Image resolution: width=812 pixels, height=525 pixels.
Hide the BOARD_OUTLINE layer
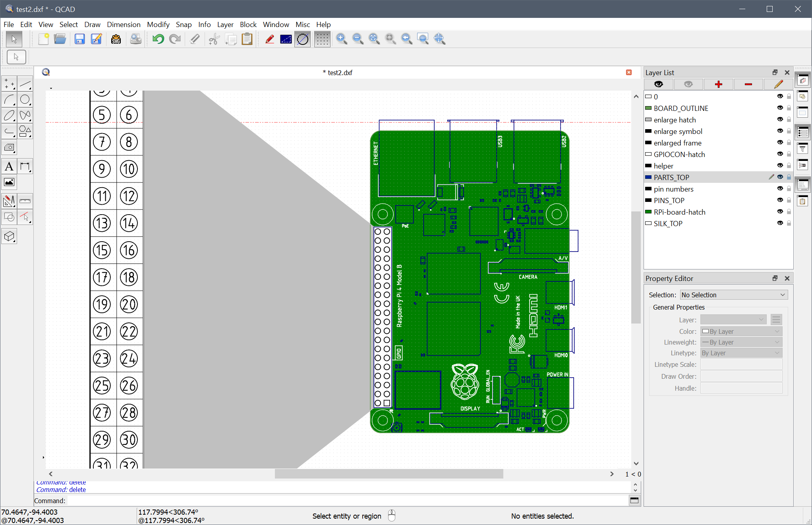(780, 108)
